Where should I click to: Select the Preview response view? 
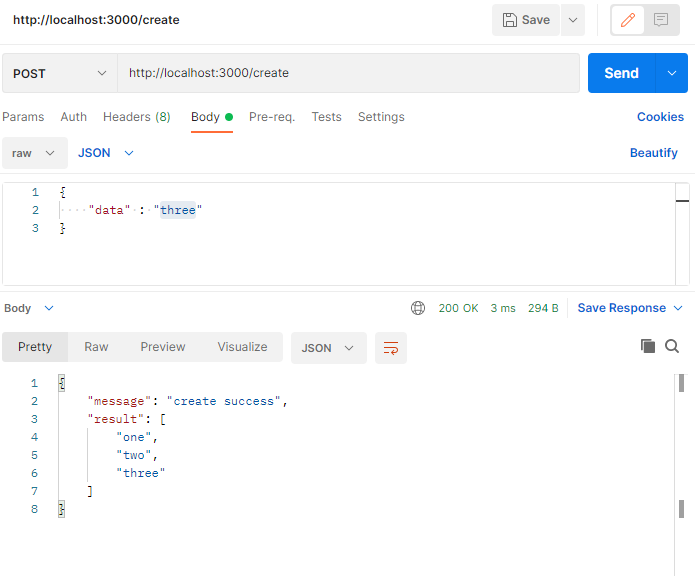[163, 347]
